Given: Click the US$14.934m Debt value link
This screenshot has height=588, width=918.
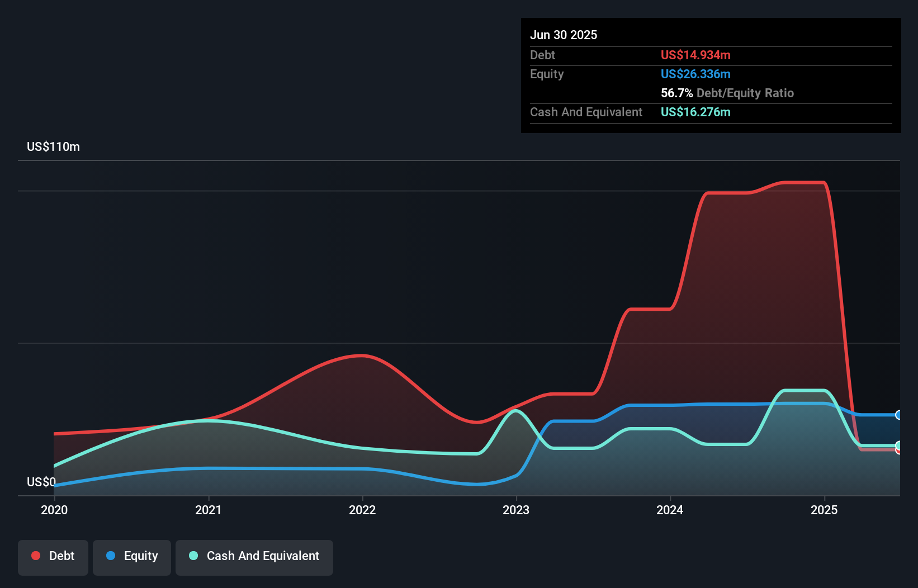Looking at the screenshot, I should tap(695, 55).
